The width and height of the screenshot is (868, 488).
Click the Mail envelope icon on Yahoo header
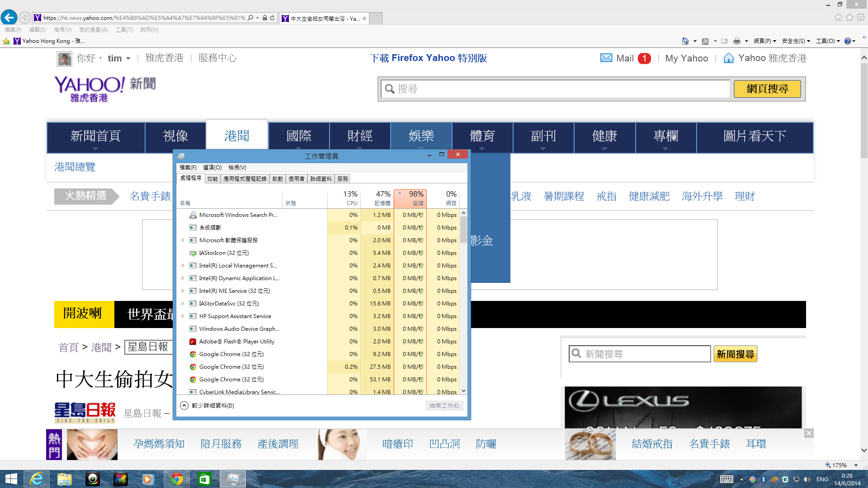[x=606, y=58]
